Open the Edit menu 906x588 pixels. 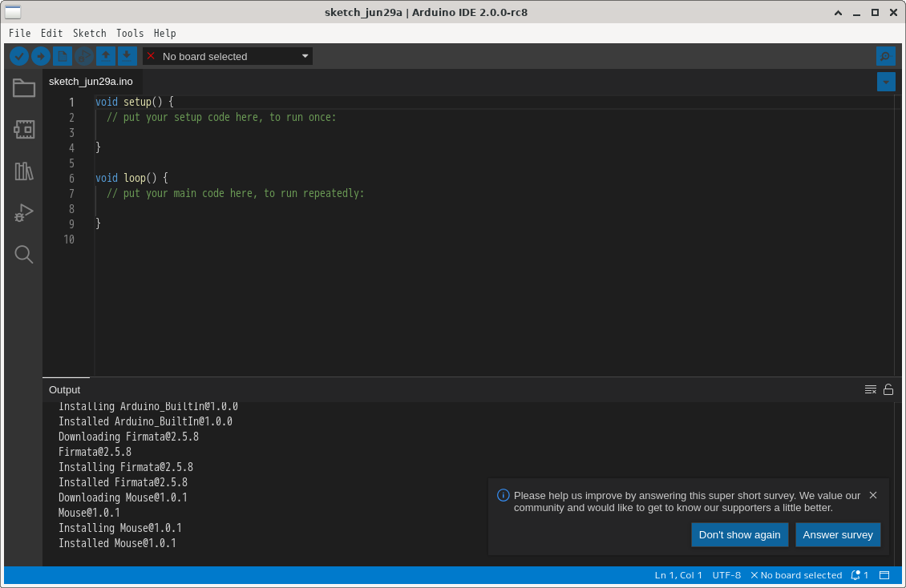tap(51, 34)
